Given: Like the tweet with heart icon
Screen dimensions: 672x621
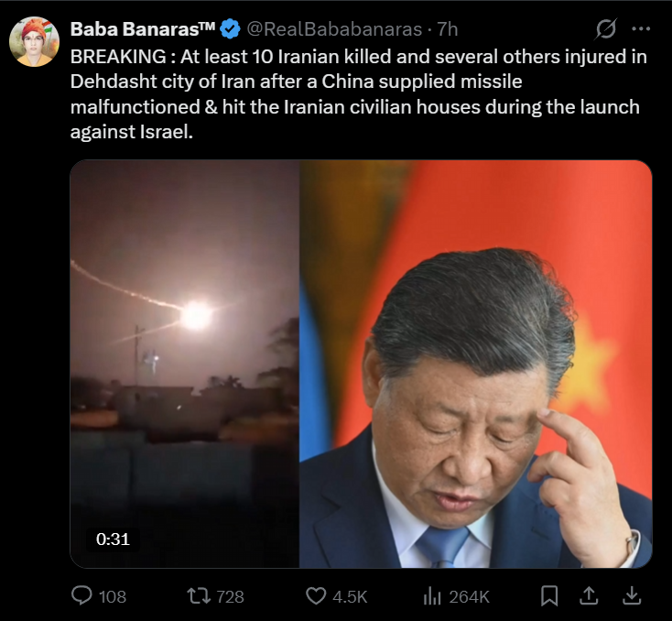Looking at the screenshot, I should [x=316, y=596].
